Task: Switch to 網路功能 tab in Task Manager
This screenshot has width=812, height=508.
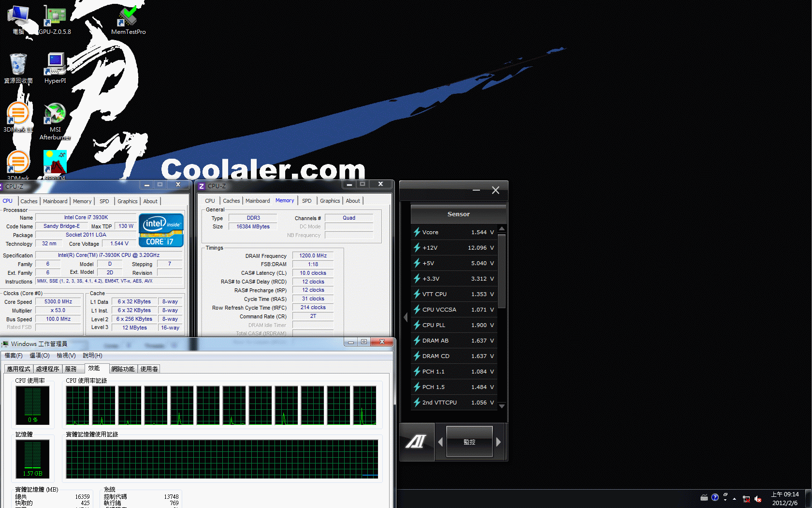Action: pos(123,369)
